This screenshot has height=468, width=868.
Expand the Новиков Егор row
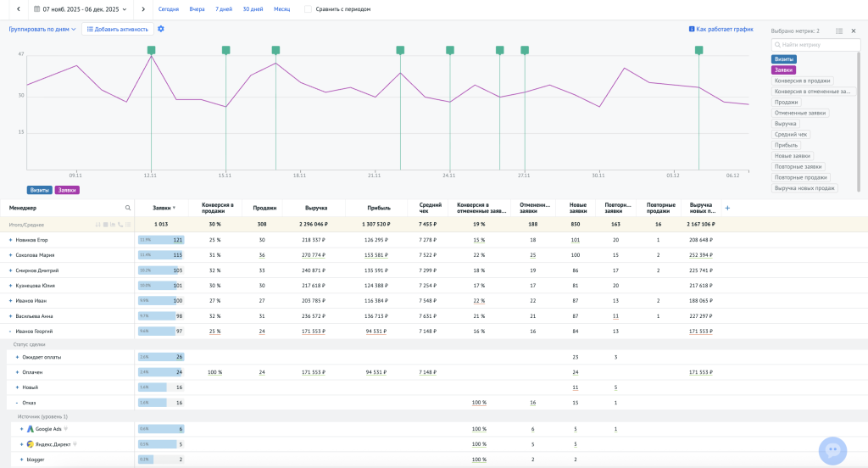[x=10, y=240]
